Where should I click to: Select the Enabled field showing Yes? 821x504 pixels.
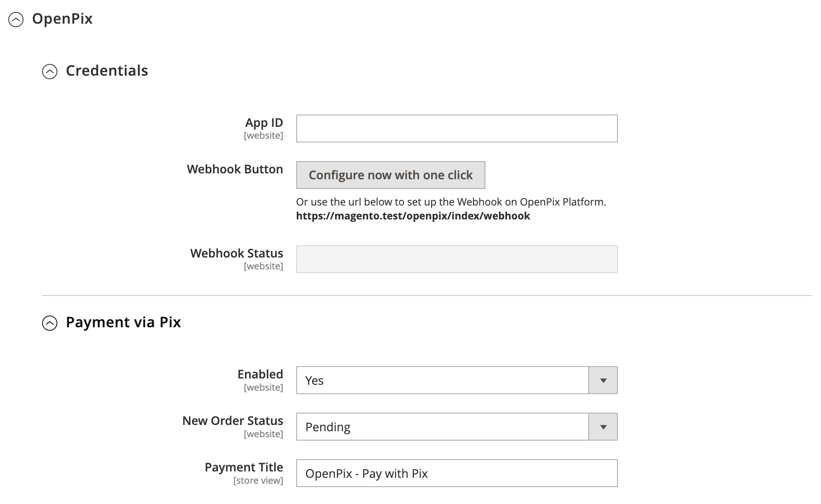click(442, 381)
